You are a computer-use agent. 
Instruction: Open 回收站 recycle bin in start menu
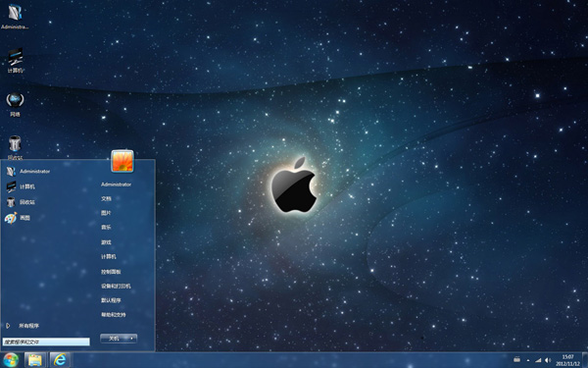pyautogui.click(x=21, y=202)
